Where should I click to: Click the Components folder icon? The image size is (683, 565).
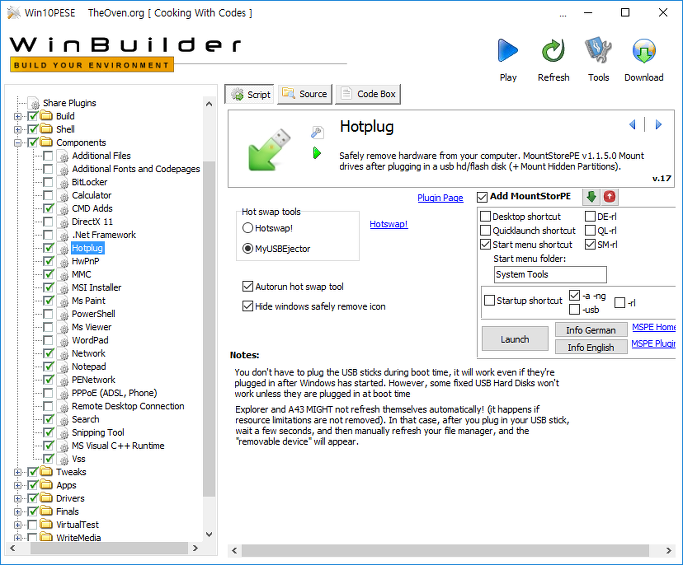(x=46, y=142)
